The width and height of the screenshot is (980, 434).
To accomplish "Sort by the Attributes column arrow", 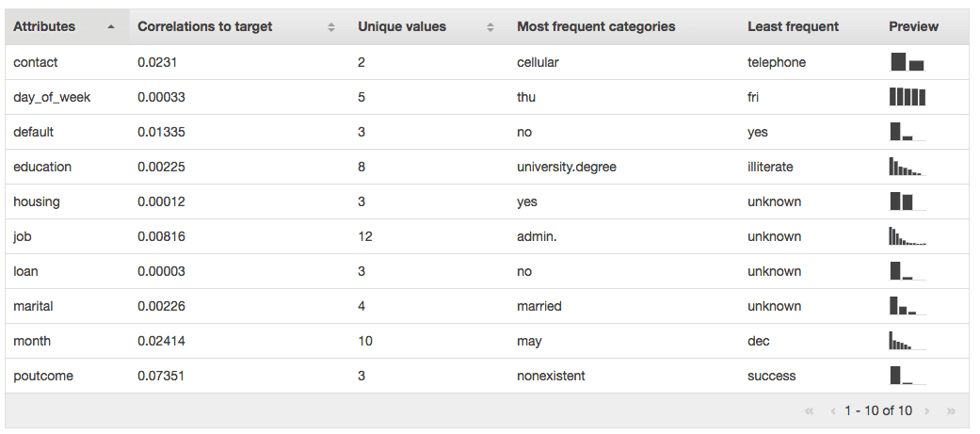I will (111, 27).
